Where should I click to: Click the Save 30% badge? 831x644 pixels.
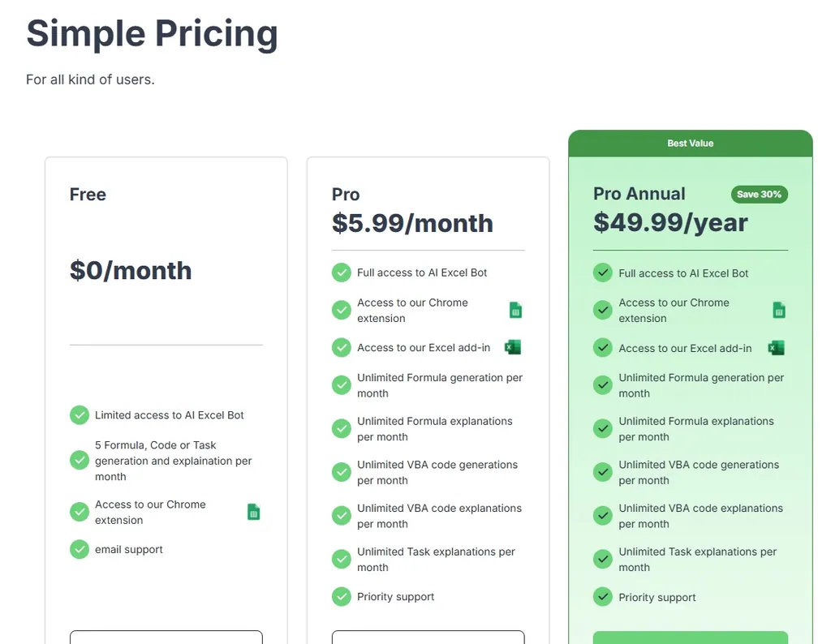[x=760, y=194]
